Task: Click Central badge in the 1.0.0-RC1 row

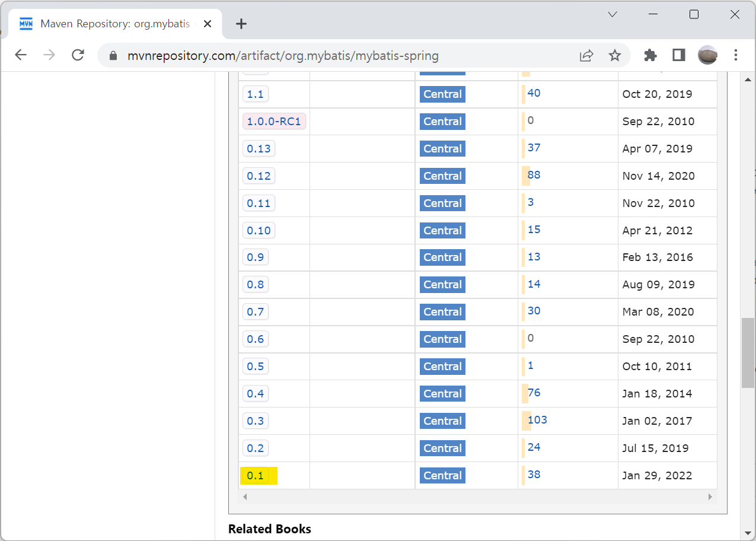Action: [x=442, y=122]
